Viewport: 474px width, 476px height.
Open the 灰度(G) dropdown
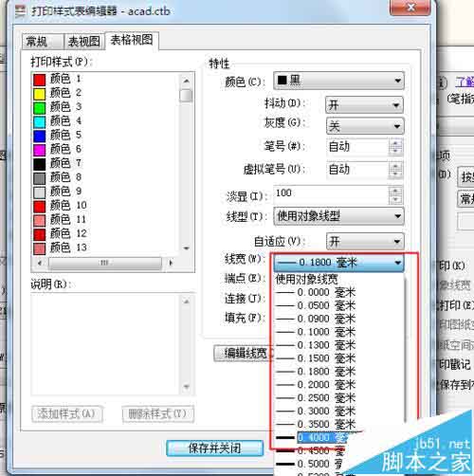click(364, 126)
